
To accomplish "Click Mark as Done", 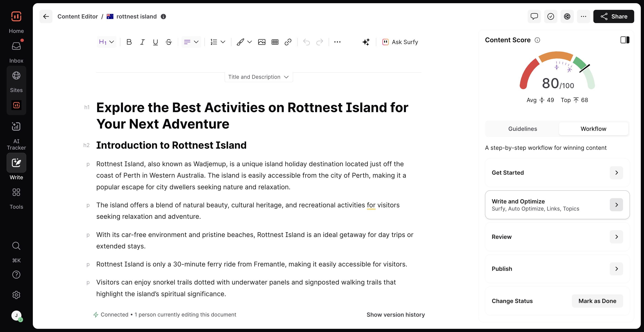I will [x=597, y=301].
